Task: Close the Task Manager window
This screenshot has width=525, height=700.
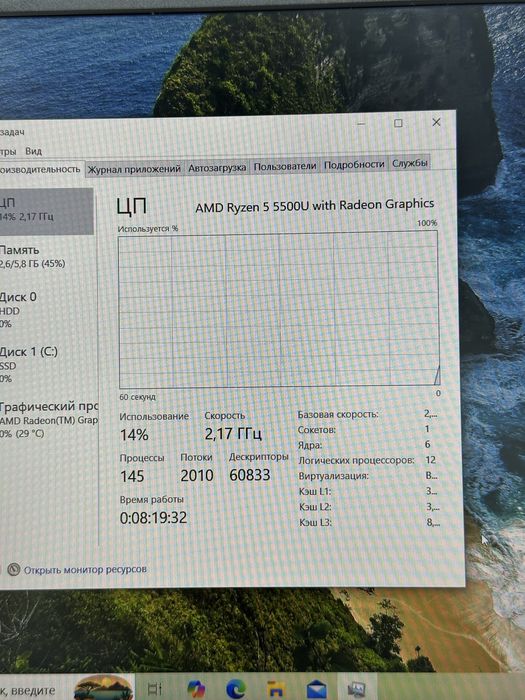Action: click(x=436, y=122)
